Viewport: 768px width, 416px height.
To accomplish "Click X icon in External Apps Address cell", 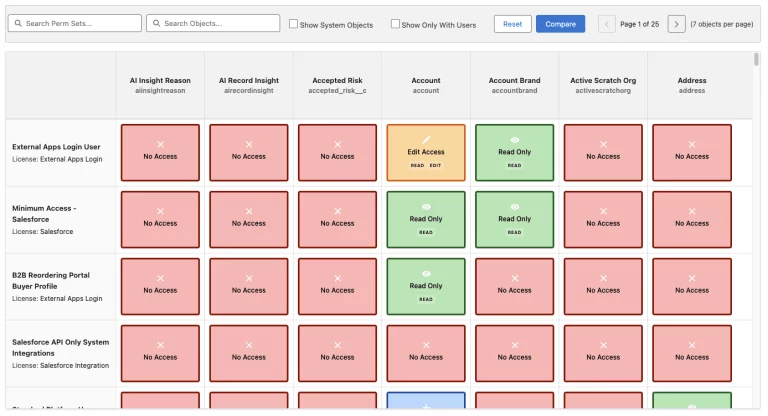I will 692,145.
